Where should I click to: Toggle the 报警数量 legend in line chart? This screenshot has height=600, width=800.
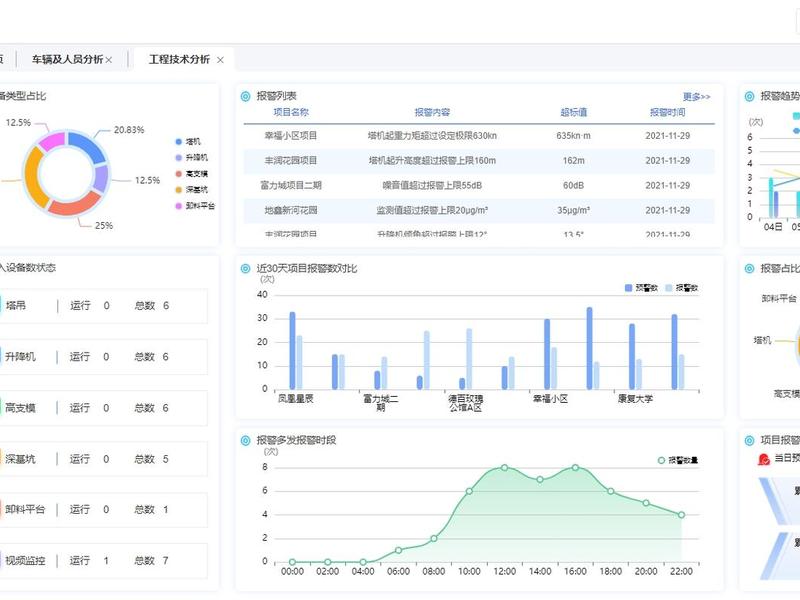pos(678,461)
